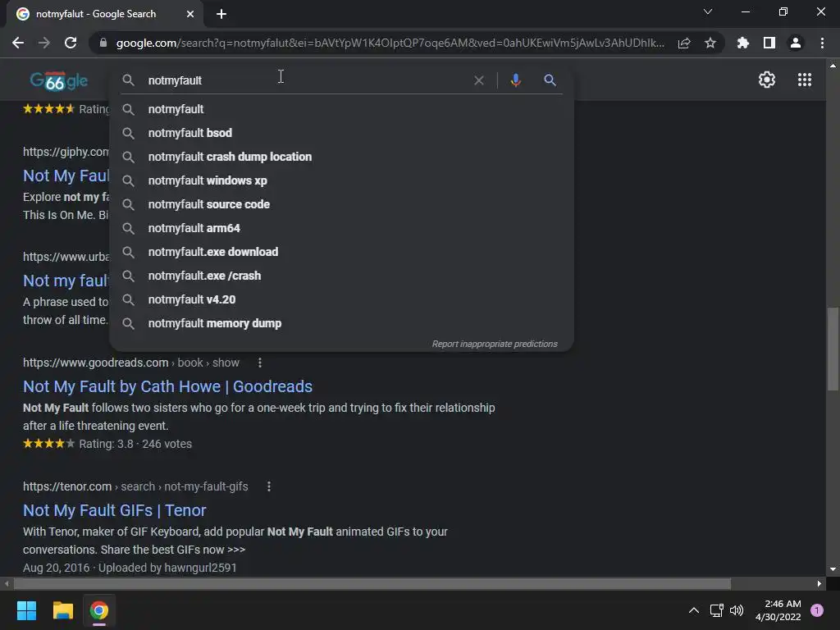840x630 pixels.
Task: Select the notmyfalut - Google Search tab
Action: coord(105,14)
